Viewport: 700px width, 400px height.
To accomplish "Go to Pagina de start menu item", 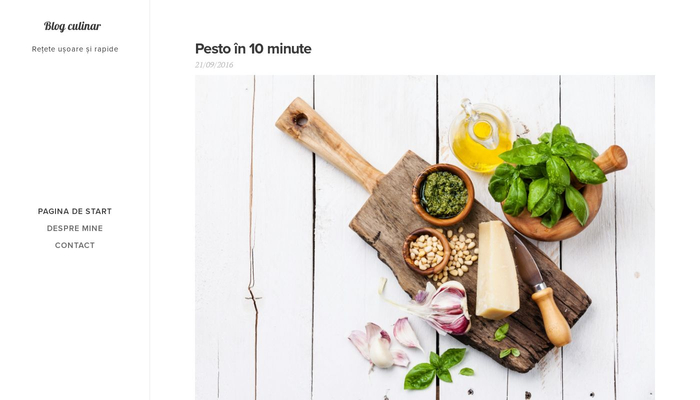I will pyautogui.click(x=75, y=211).
